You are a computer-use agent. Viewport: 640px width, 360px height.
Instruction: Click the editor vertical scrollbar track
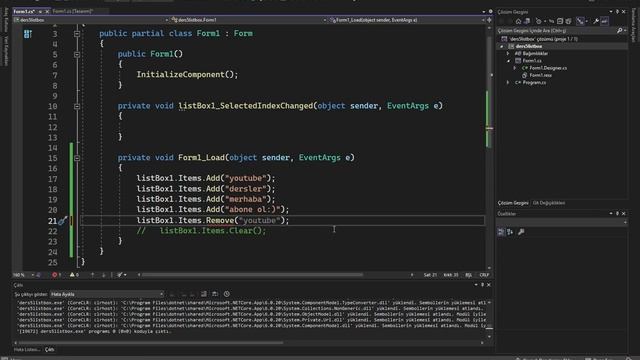(489, 147)
